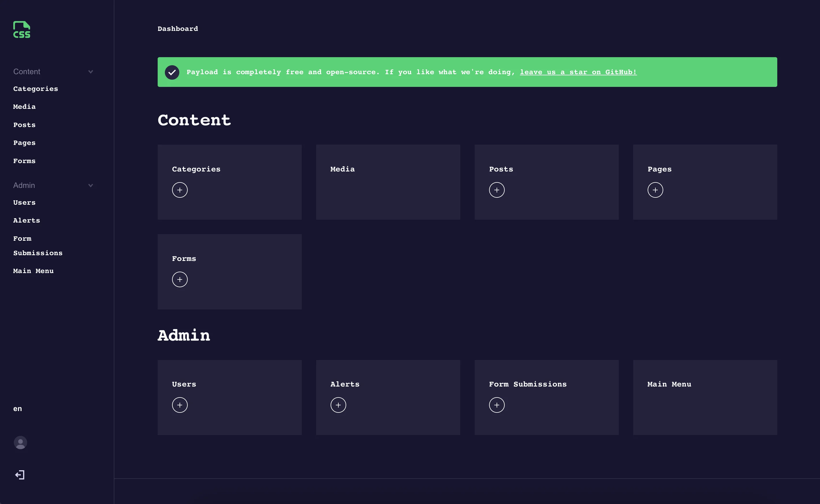Image resolution: width=820 pixels, height=504 pixels.
Task: Click checkmark icon in green banner
Action: pos(172,72)
